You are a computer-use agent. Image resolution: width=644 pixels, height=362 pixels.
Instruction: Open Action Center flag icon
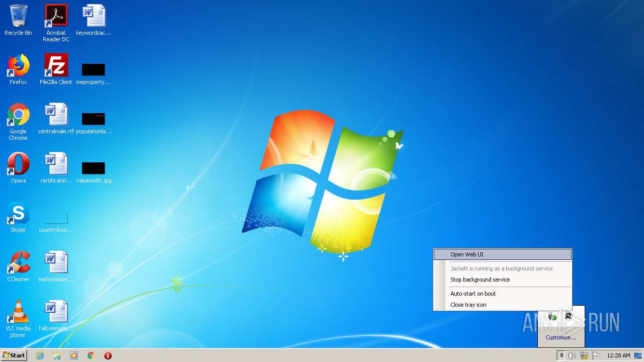point(596,355)
